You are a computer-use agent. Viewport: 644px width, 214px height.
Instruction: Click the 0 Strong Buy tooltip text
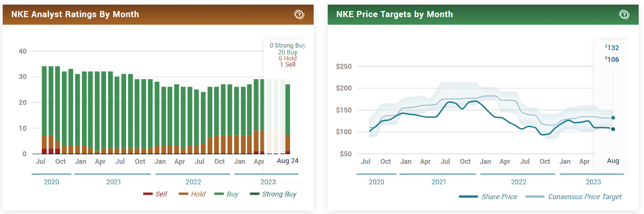[288, 46]
